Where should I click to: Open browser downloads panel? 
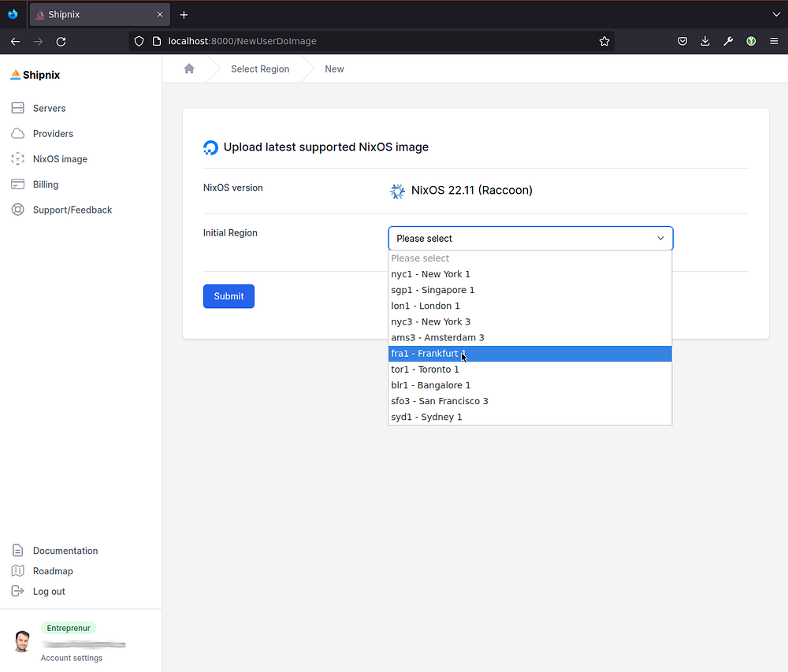[705, 41]
